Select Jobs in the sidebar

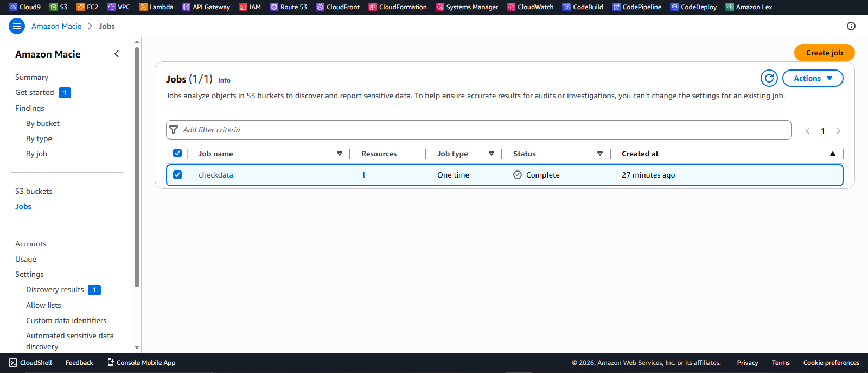pyautogui.click(x=23, y=207)
